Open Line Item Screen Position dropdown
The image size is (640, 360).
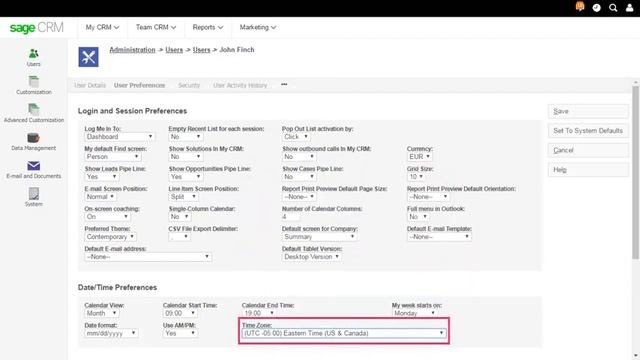[x=183, y=197]
